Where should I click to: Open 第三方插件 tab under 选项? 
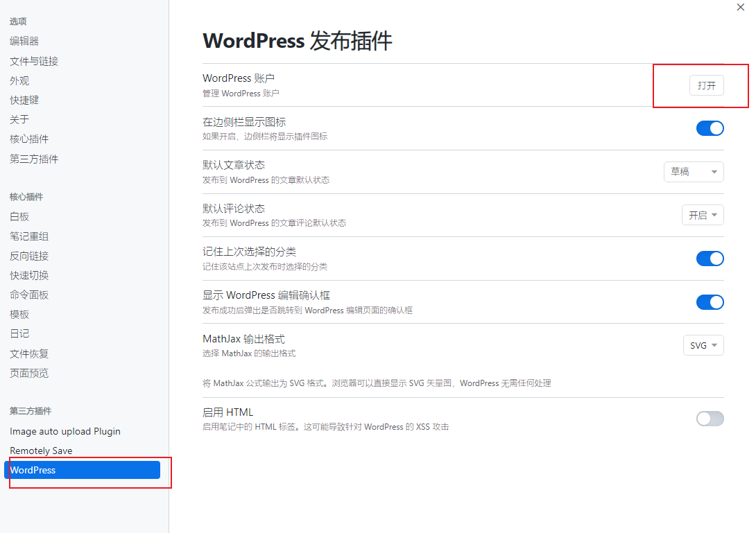click(34, 159)
